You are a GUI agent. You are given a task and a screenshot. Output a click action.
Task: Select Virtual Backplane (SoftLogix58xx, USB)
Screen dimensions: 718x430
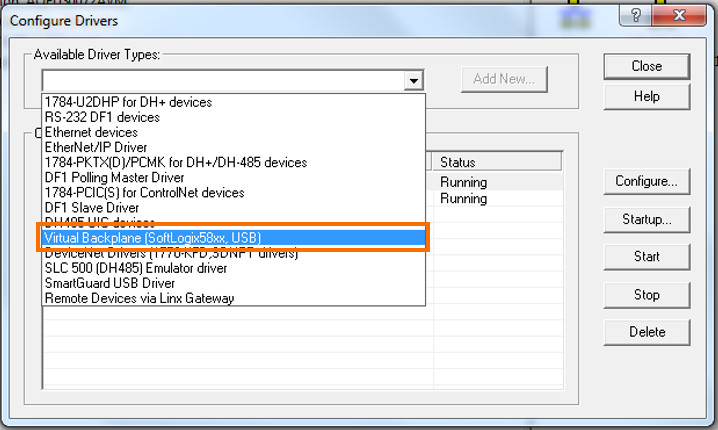[234, 238]
